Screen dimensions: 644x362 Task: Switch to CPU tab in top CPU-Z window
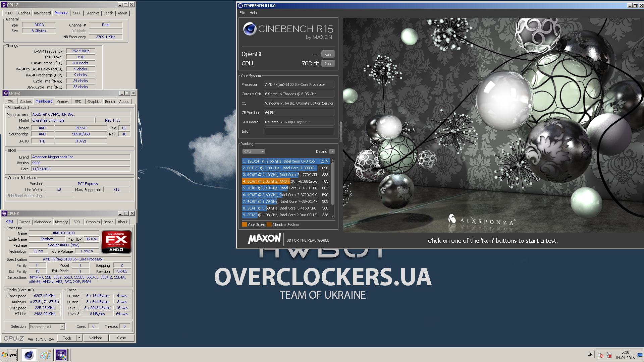pos(9,13)
